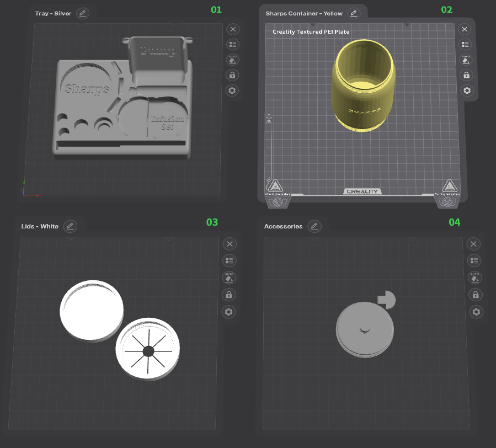The height and width of the screenshot is (448, 496).
Task: Lock the Tray - Silver plate
Action: [x=233, y=75]
